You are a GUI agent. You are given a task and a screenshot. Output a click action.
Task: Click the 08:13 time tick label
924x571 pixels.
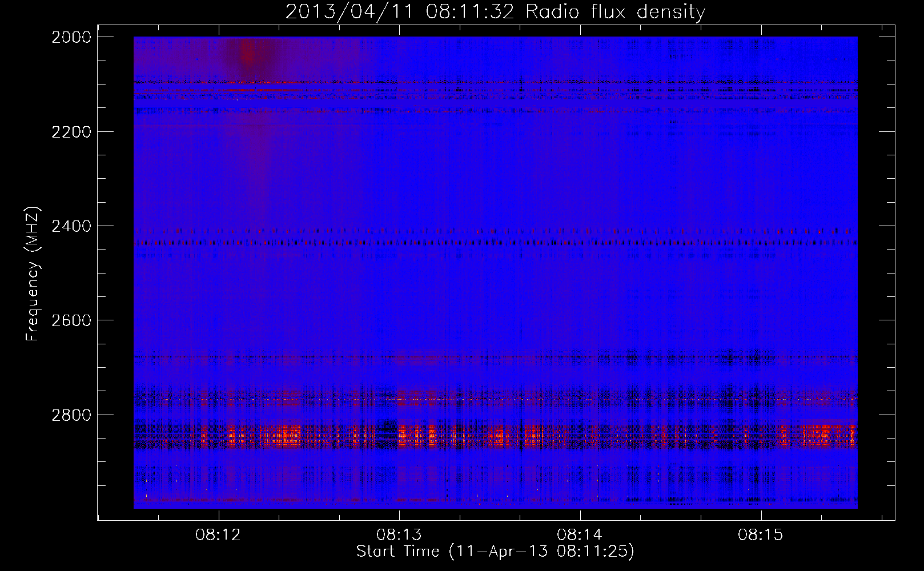pyautogui.click(x=399, y=534)
